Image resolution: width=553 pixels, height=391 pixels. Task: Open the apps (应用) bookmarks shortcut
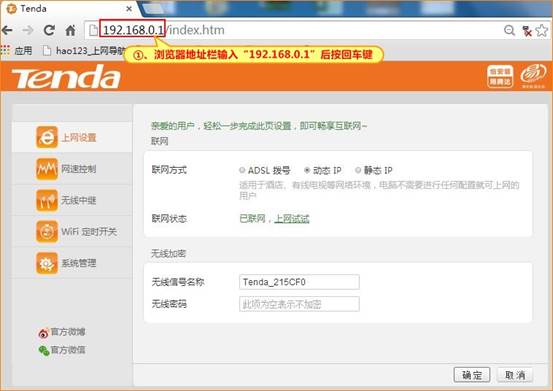pos(17,51)
